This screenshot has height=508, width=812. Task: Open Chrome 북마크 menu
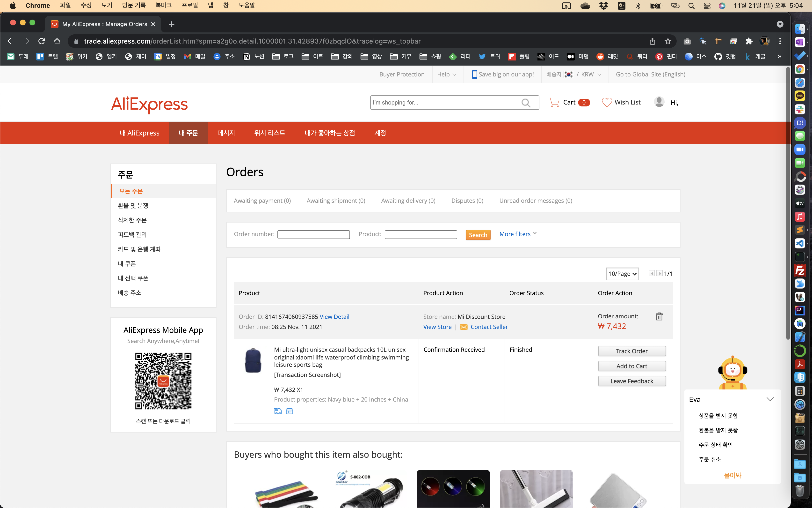pyautogui.click(x=163, y=5)
